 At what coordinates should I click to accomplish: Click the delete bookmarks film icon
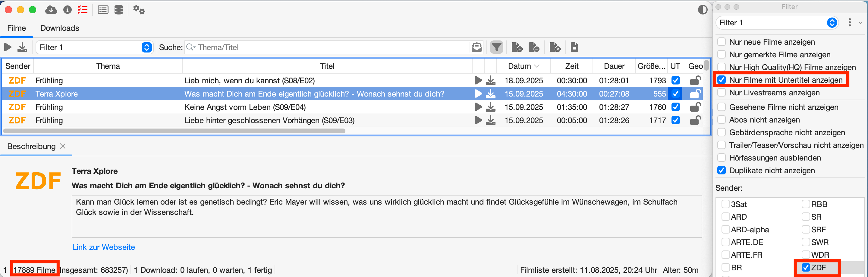(x=555, y=47)
